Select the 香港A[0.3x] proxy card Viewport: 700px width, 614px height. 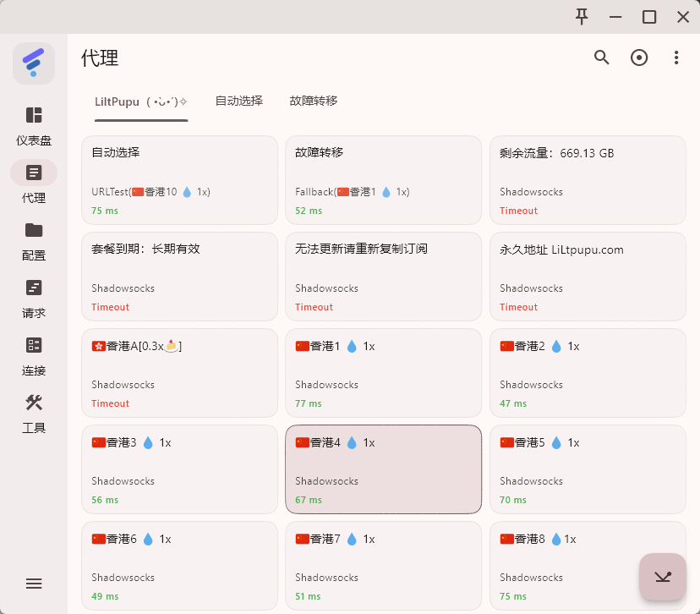[x=179, y=372]
